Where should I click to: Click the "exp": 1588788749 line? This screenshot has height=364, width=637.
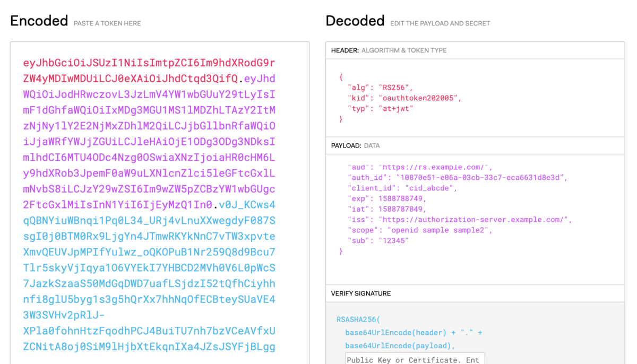(x=387, y=198)
